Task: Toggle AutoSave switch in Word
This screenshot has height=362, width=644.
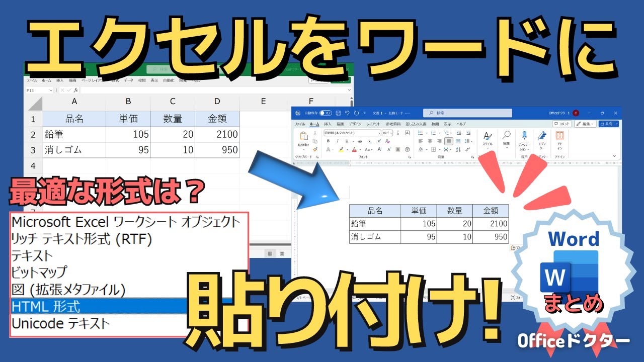Action: [x=326, y=113]
